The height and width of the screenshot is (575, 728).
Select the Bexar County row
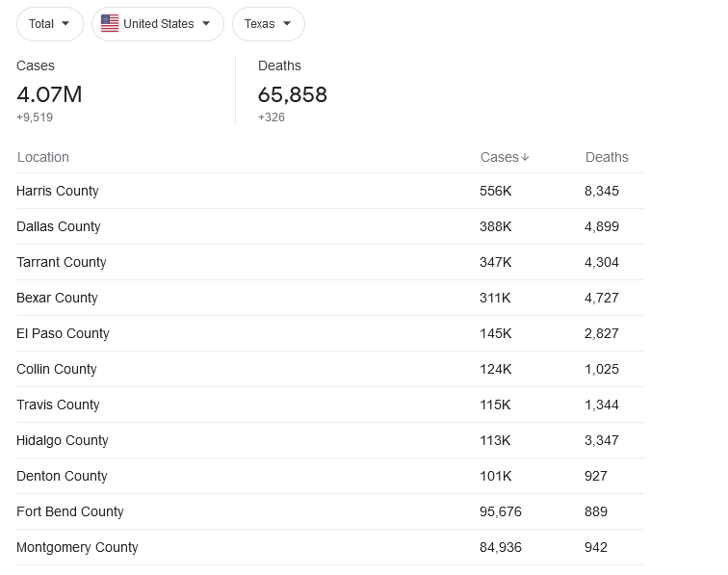[330, 298]
